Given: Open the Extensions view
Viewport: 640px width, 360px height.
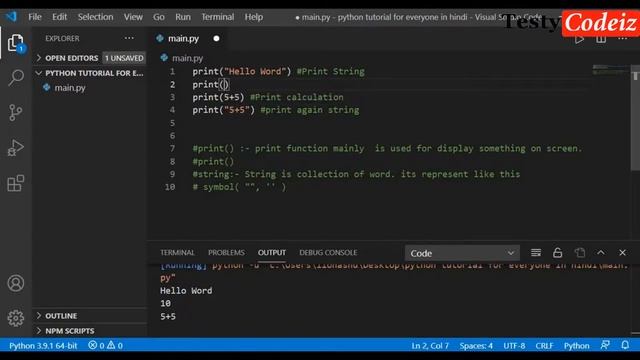Looking at the screenshot, I should pos(16,183).
